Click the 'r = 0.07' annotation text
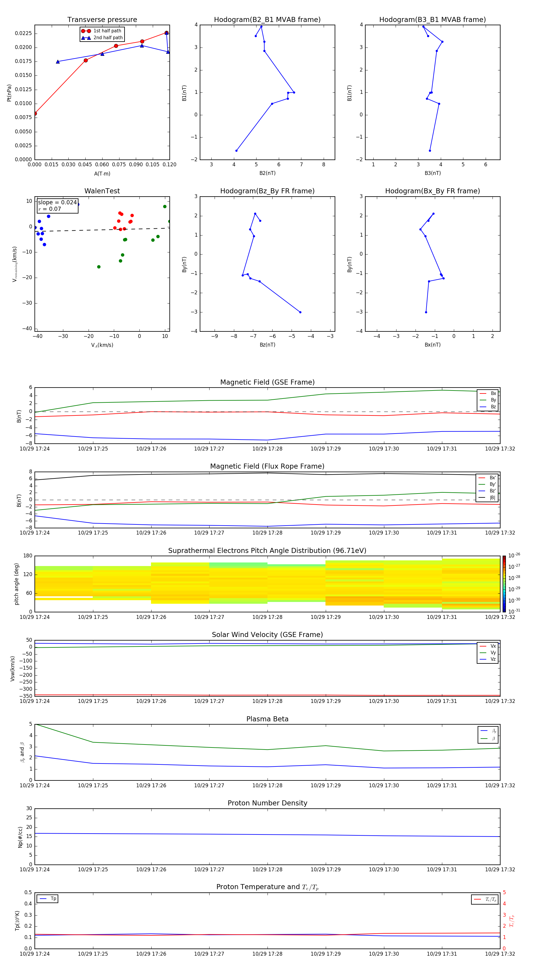The width and height of the screenshot is (535, 980). [x=50, y=209]
